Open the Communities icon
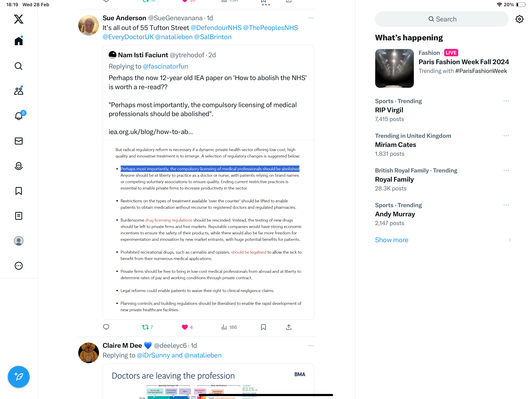Viewport: 532px width, 399px height. [18, 91]
